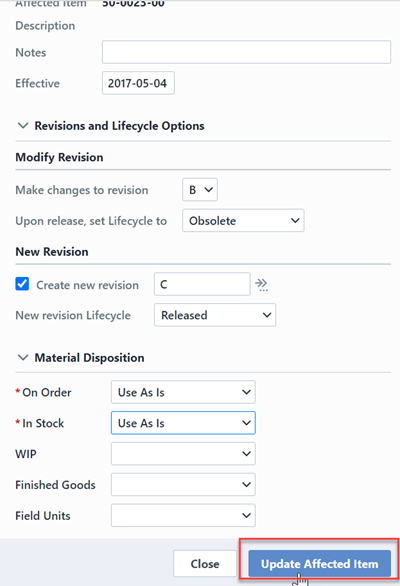Click the 'Field Units' label
Screen dimensions: 400x586
click(43, 516)
